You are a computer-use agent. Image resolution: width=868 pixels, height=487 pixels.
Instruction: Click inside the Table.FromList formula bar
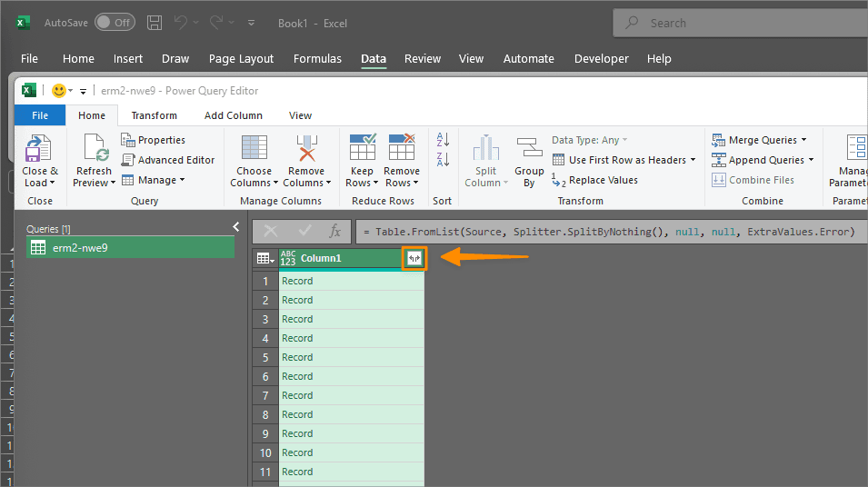pos(612,232)
